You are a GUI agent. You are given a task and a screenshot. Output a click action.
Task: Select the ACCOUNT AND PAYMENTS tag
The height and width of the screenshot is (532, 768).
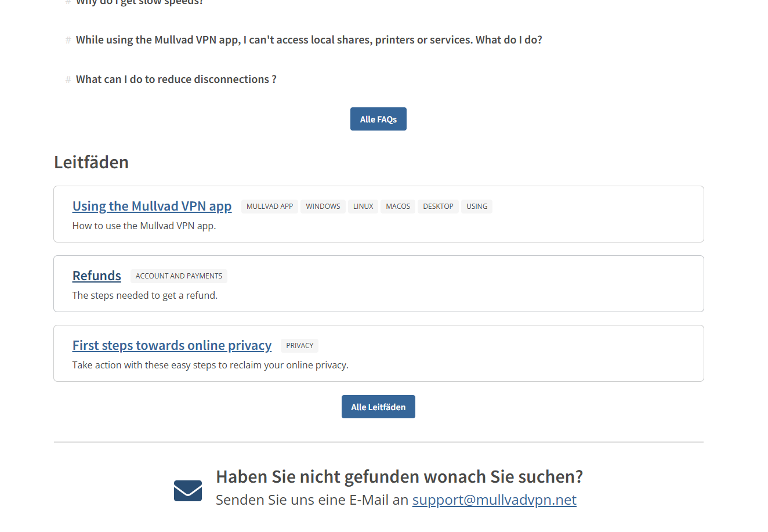click(179, 276)
